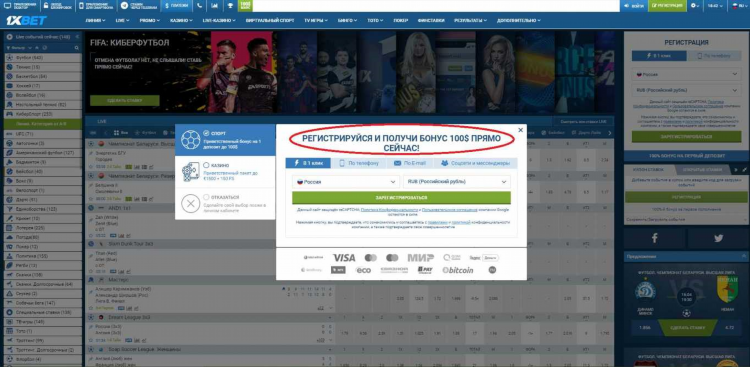Click the search magnifier in sports sidebar
The height and width of the screenshot is (367, 750).
click(x=76, y=48)
